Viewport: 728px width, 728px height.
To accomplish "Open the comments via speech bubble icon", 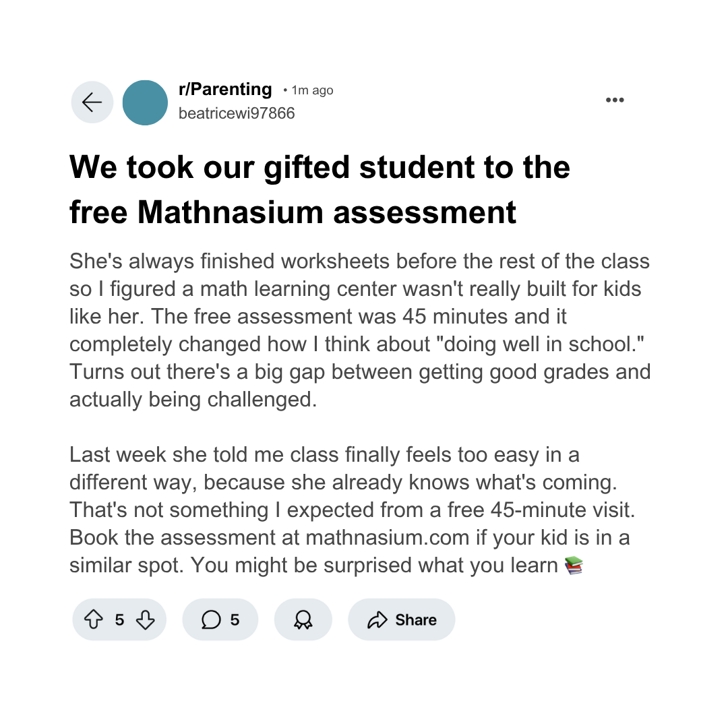I will pyautogui.click(x=211, y=619).
